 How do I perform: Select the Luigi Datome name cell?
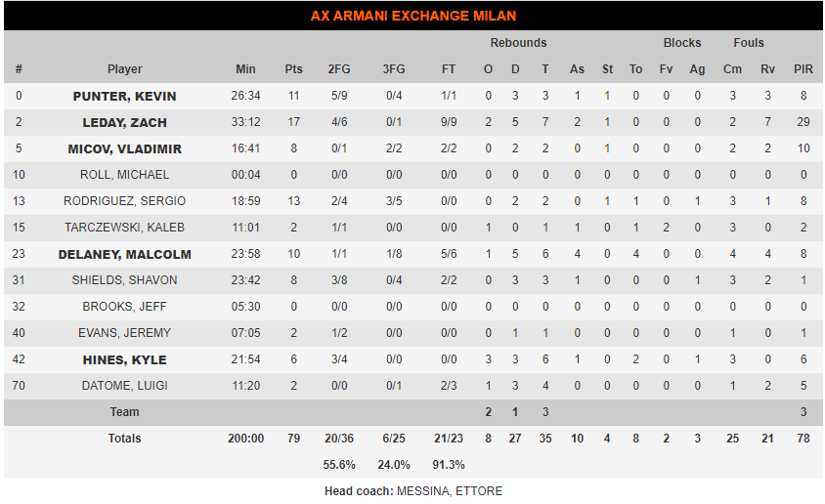click(124, 386)
